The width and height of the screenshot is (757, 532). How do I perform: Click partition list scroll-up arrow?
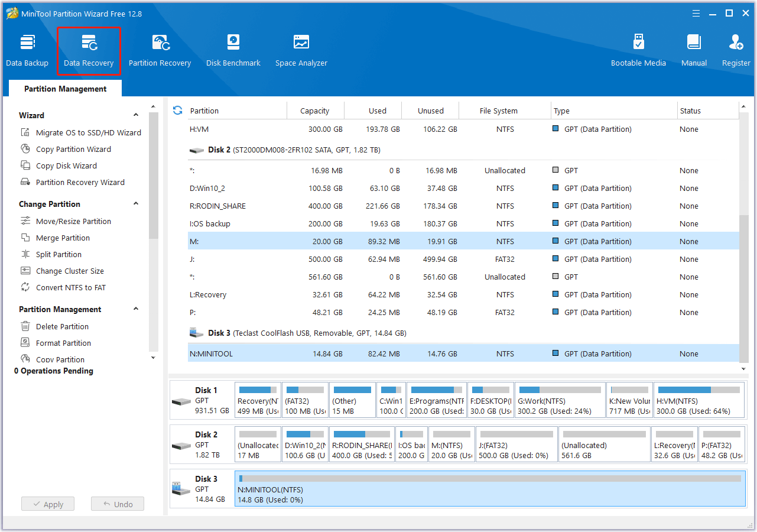743,107
